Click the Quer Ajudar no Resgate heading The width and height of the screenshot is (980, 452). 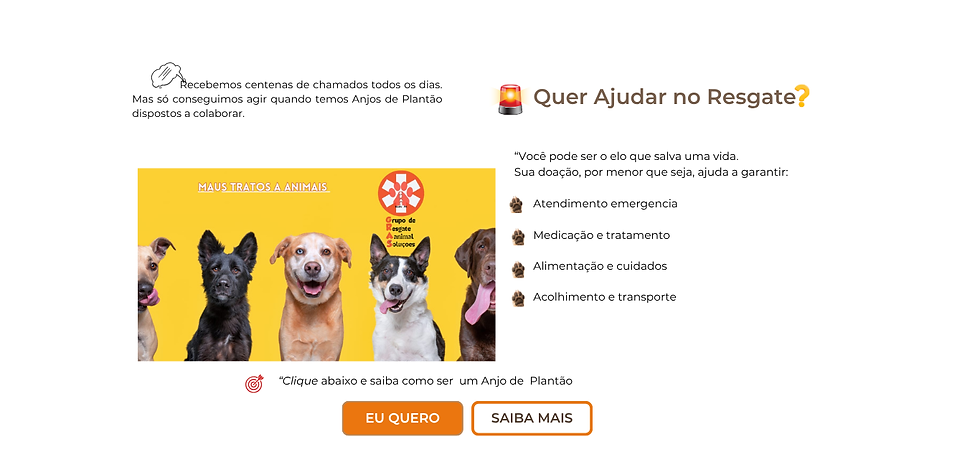pos(663,97)
